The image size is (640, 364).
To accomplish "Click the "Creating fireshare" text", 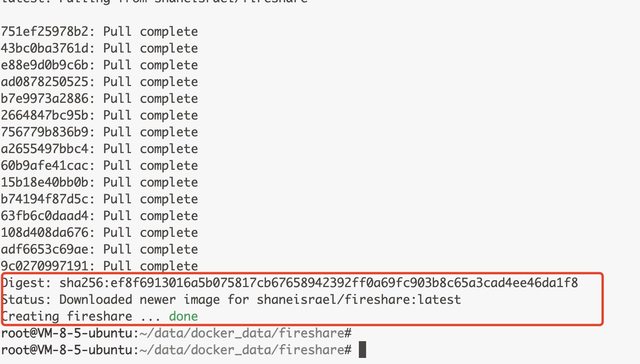I will click(x=67, y=316).
